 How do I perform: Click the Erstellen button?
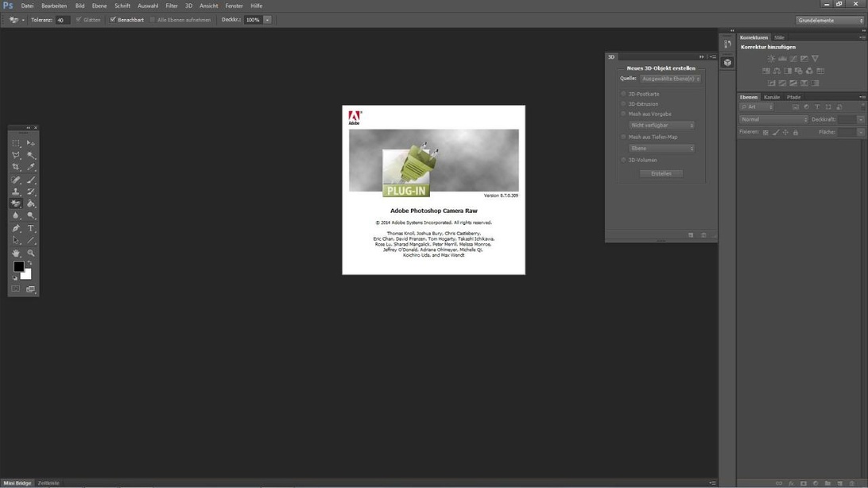(661, 173)
